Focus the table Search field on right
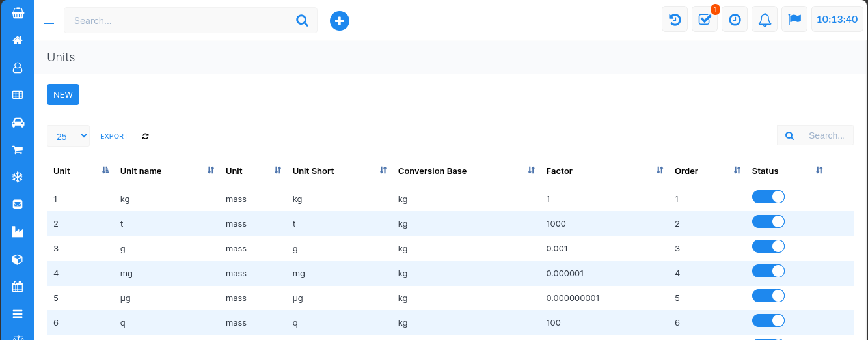The width and height of the screenshot is (868, 340). 826,135
